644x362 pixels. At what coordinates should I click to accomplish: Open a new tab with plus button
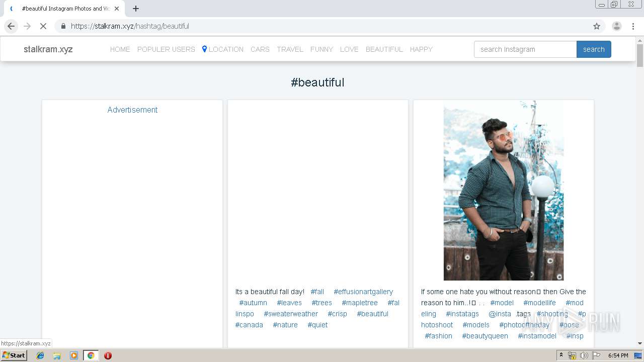point(136,9)
